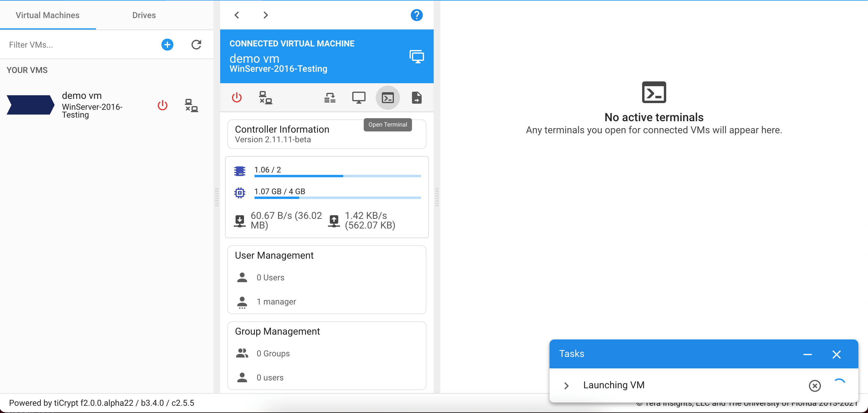The height and width of the screenshot is (413, 868).
Task: Navigate back with left chevron
Action: click(x=237, y=15)
